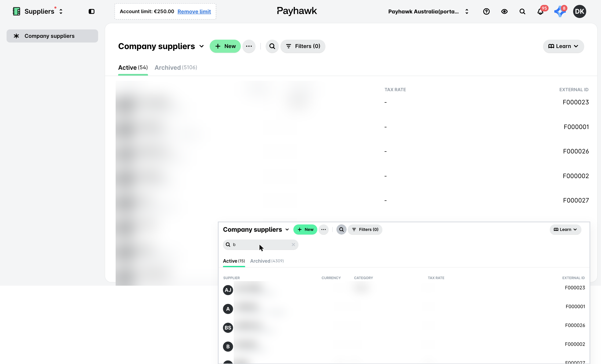
Task: Open the main more options ellipsis button
Action: point(249,46)
